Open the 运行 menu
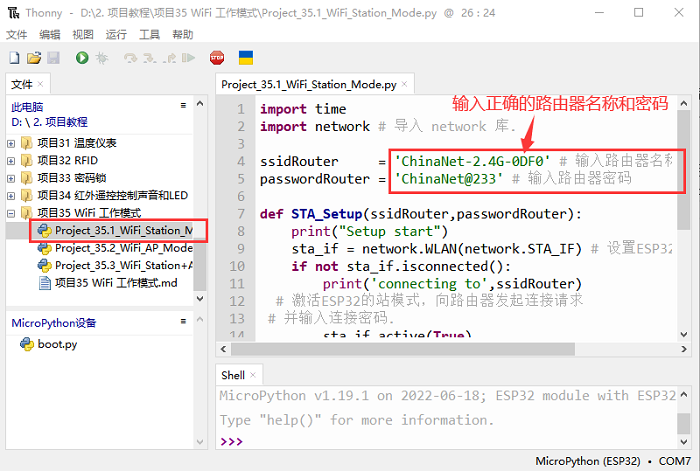 tap(116, 34)
